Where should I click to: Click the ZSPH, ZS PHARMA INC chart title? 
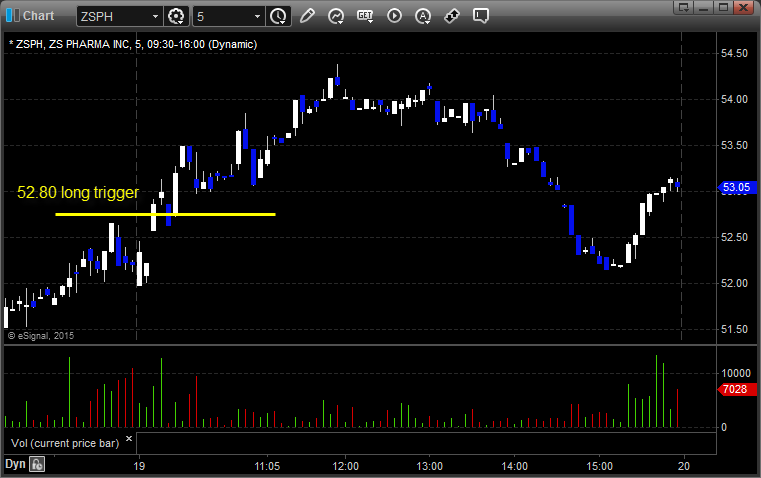132,44
